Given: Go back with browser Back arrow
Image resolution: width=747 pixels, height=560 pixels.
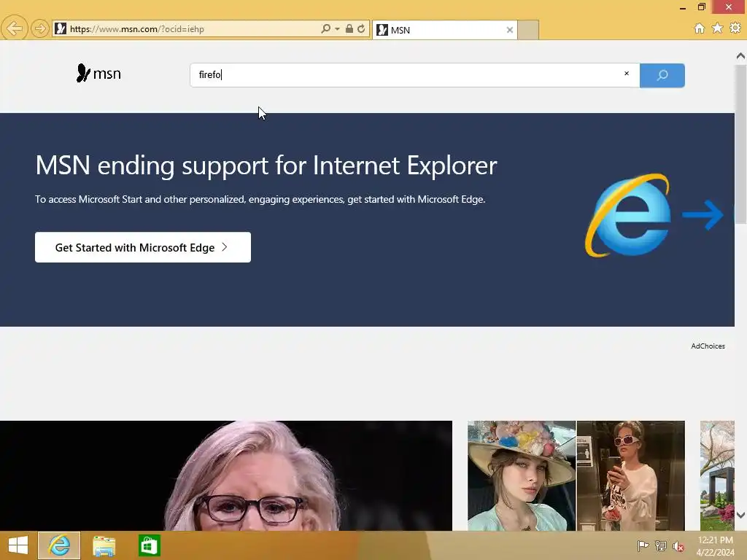Looking at the screenshot, I should (15, 28).
